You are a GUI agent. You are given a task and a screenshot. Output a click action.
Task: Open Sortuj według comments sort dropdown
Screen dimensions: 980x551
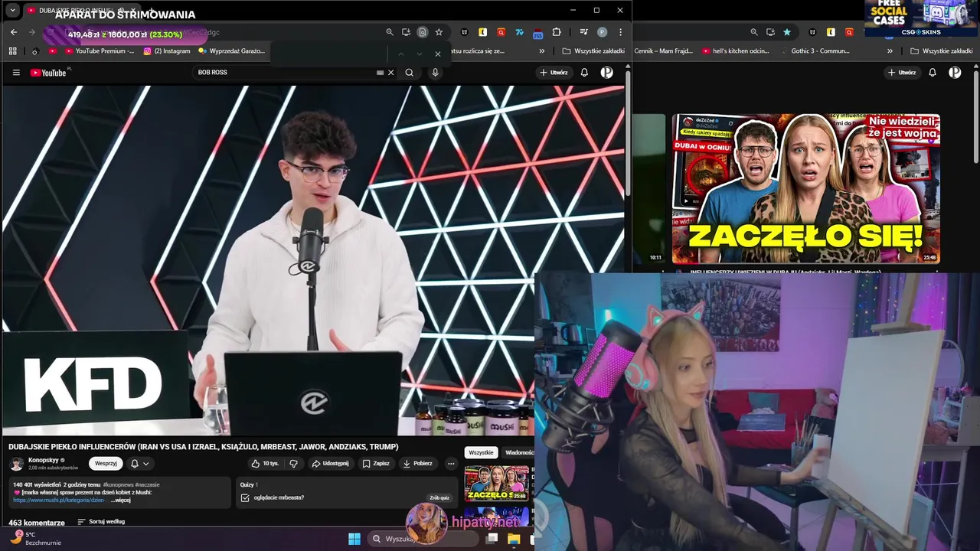point(101,522)
